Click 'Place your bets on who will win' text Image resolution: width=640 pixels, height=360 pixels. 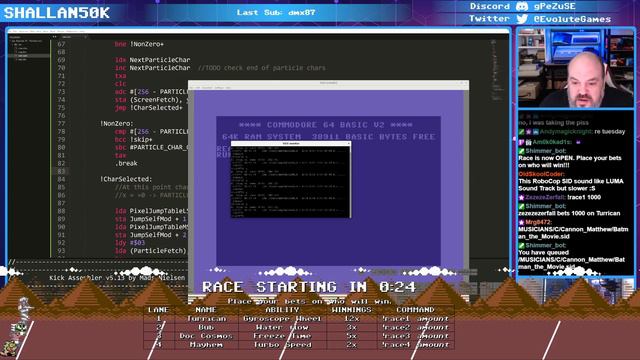point(309,301)
